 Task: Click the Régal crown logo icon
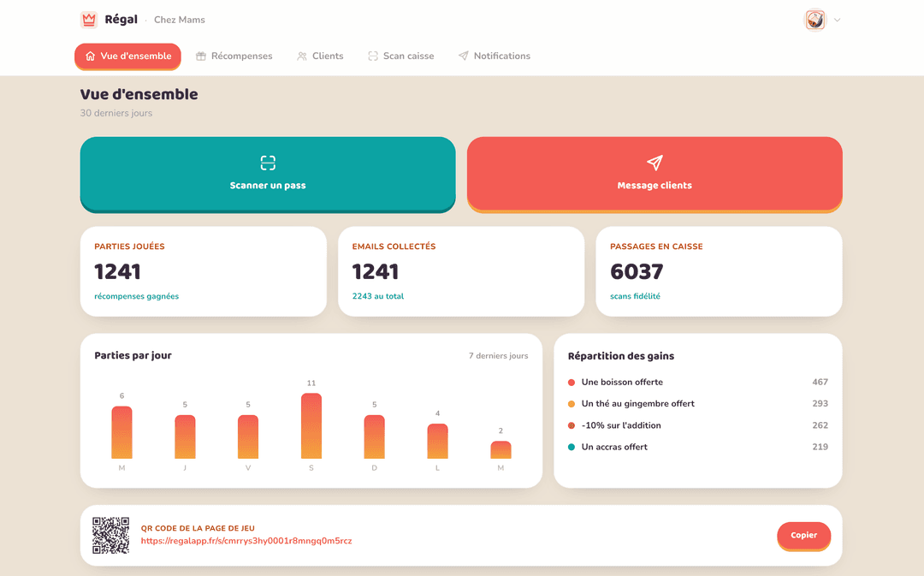tap(89, 20)
